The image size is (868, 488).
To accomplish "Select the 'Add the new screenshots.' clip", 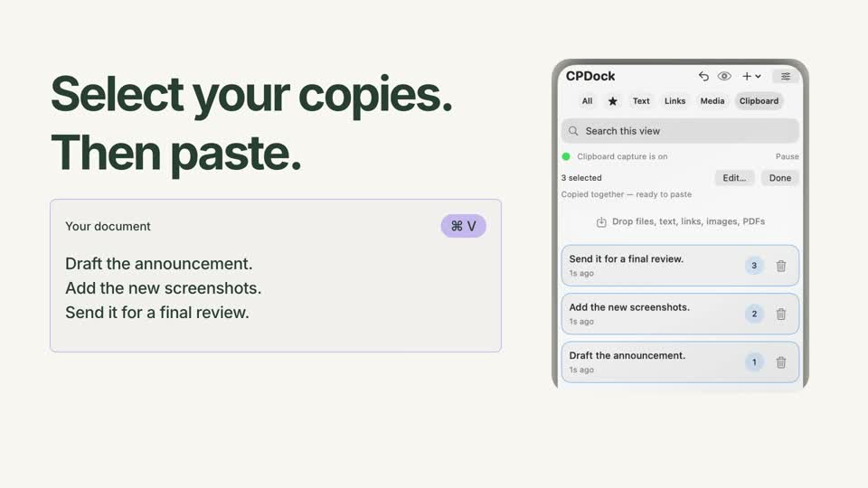I will coord(680,314).
